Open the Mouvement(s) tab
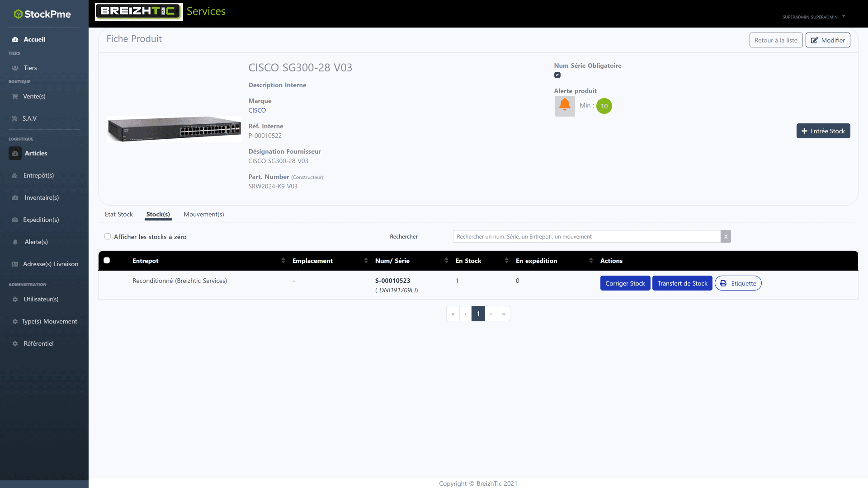The width and height of the screenshot is (868, 488). coord(204,215)
